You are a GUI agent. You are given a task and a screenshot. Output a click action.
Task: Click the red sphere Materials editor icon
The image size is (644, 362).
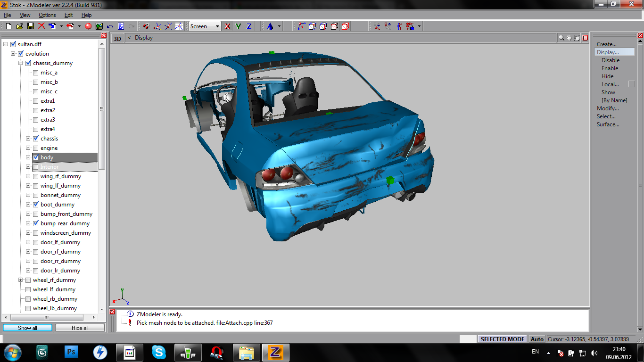click(88, 26)
